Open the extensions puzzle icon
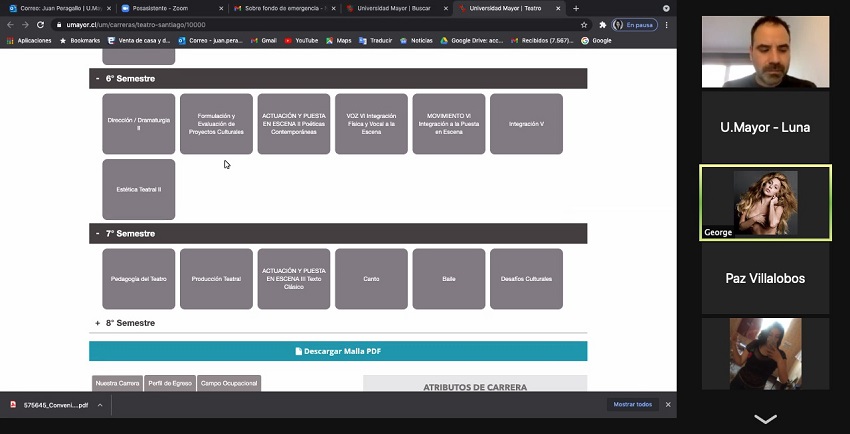This screenshot has height=434, width=850. coord(602,25)
